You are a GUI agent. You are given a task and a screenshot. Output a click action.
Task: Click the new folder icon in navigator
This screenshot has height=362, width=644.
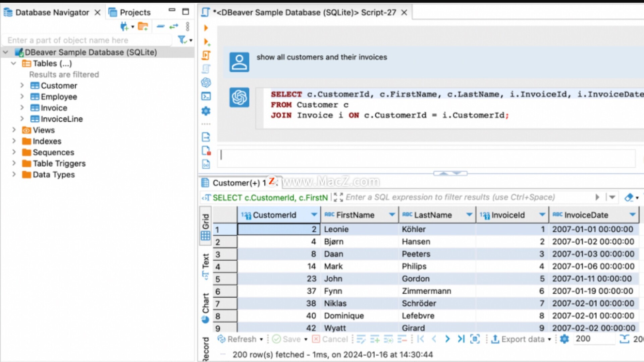pyautogui.click(x=143, y=26)
